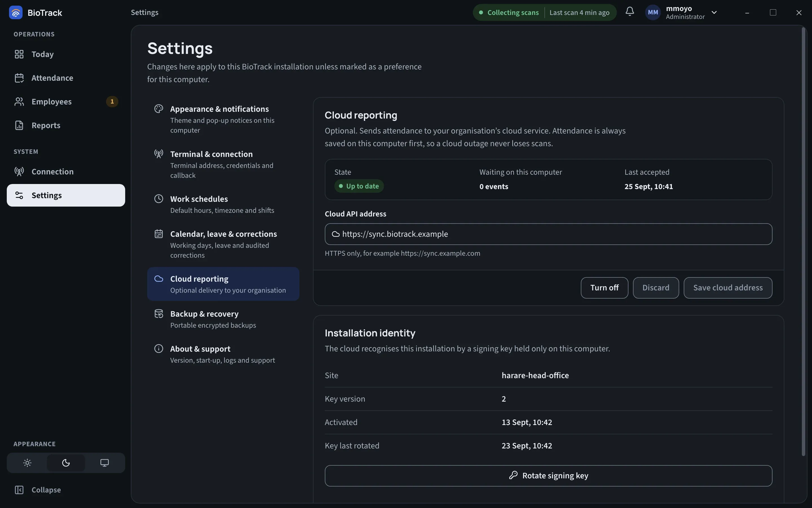Open Terminal & connection settings

223,164
